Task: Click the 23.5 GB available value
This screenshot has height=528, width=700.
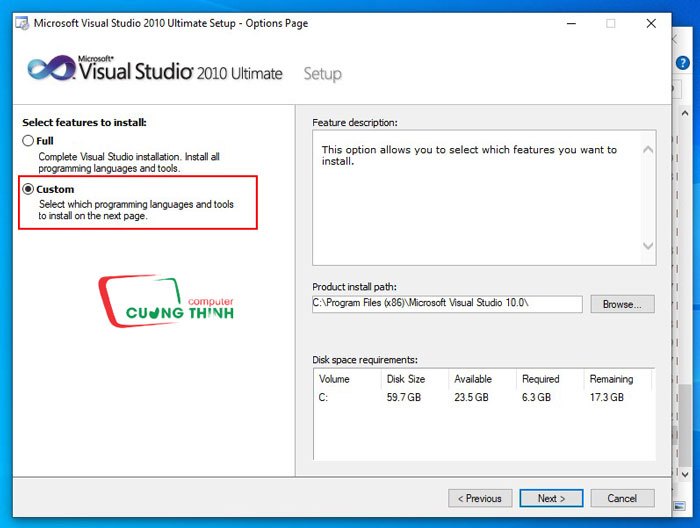Action: [471, 397]
